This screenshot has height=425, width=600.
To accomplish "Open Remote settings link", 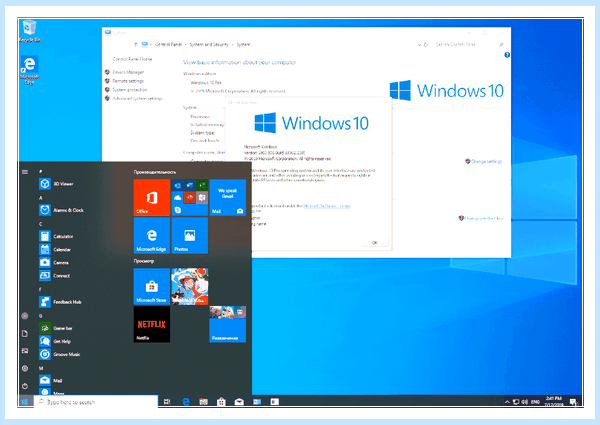I will [128, 81].
